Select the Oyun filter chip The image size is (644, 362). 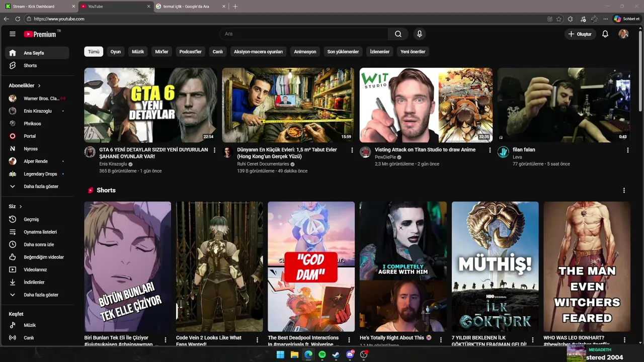(116, 52)
